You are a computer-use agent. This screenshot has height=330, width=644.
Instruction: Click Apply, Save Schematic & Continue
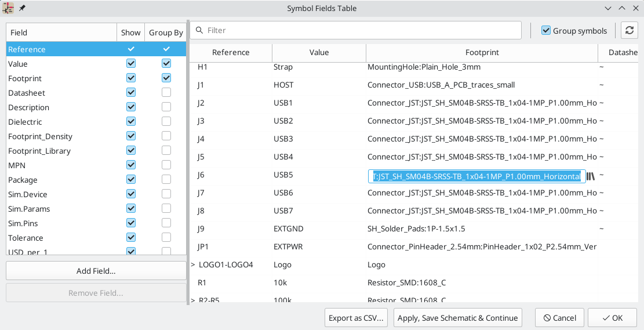(x=457, y=318)
